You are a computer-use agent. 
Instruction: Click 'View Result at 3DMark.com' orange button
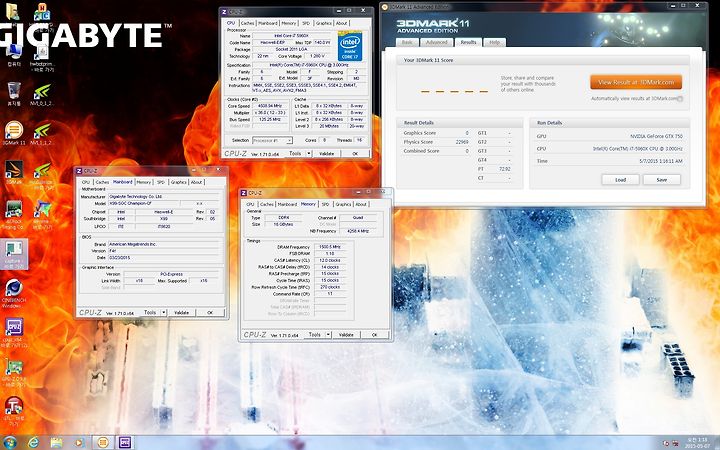636,82
